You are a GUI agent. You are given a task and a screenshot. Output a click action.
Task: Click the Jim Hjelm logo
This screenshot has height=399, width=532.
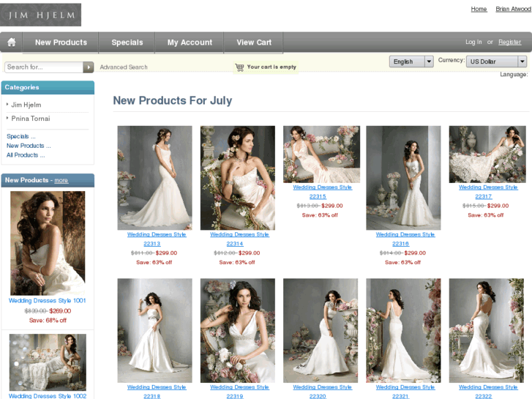[40, 15]
